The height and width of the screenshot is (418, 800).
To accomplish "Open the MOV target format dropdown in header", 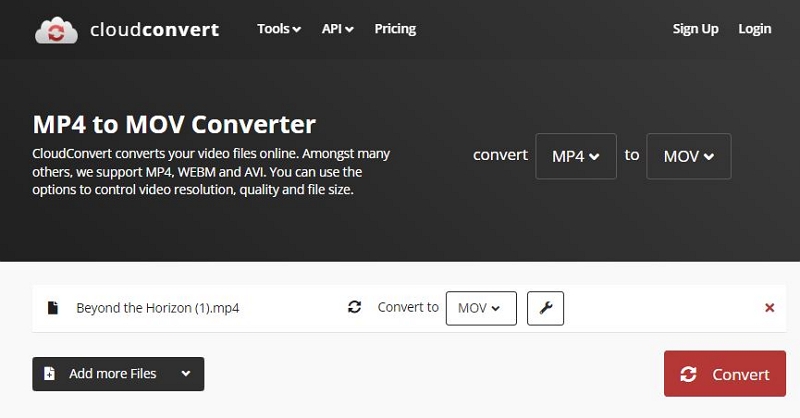I will pyautogui.click(x=688, y=156).
